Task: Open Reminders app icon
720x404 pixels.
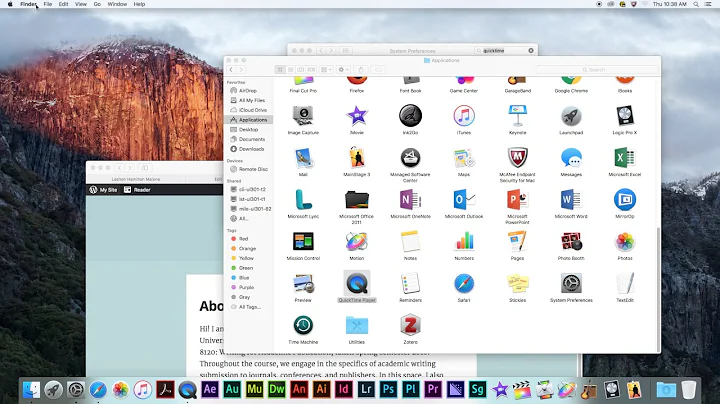Action: (410, 283)
